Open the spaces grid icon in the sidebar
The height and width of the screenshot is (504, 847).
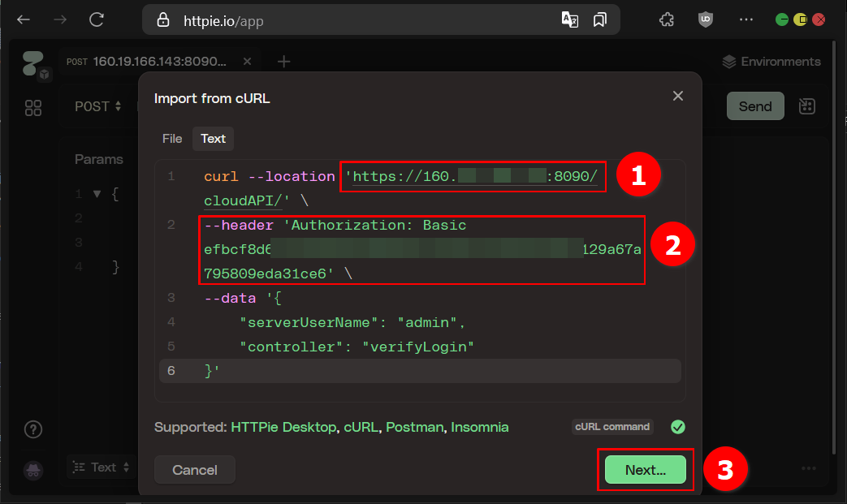[x=33, y=108]
